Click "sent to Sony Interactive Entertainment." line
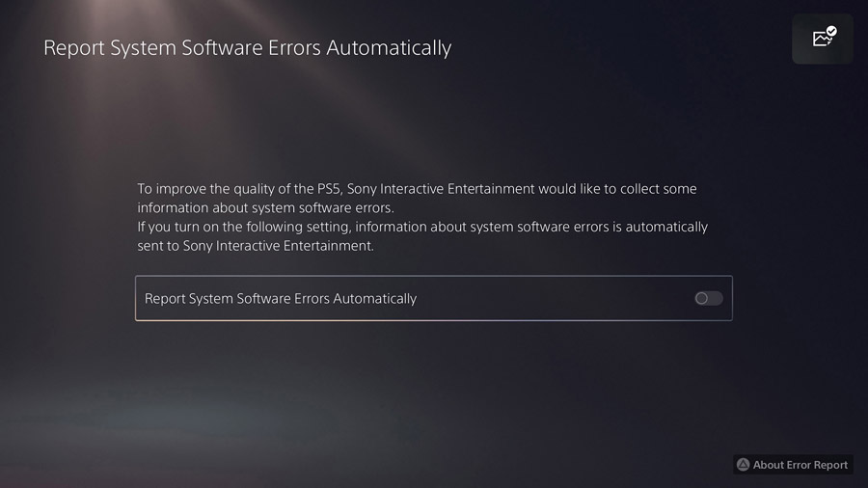Viewport: 868px width, 488px height. coord(255,246)
